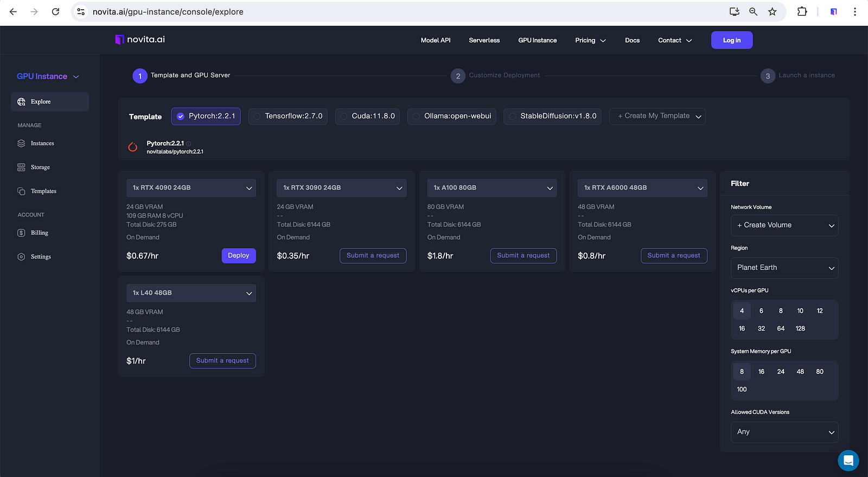Expand the GPU Instance sidebar header
This screenshot has height=477, width=868.
[48, 77]
